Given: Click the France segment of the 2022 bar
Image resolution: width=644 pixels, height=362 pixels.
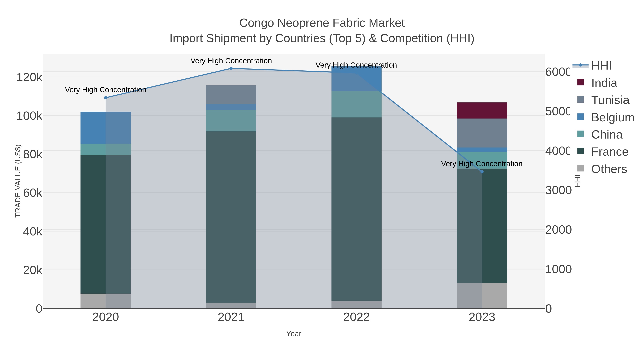Looking at the screenshot, I should (357, 209).
